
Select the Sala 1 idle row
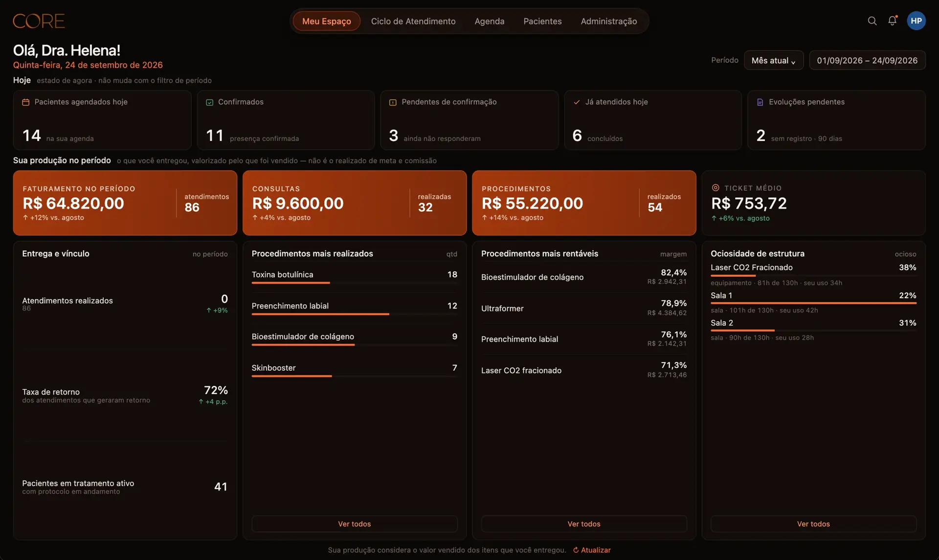click(x=813, y=302)
